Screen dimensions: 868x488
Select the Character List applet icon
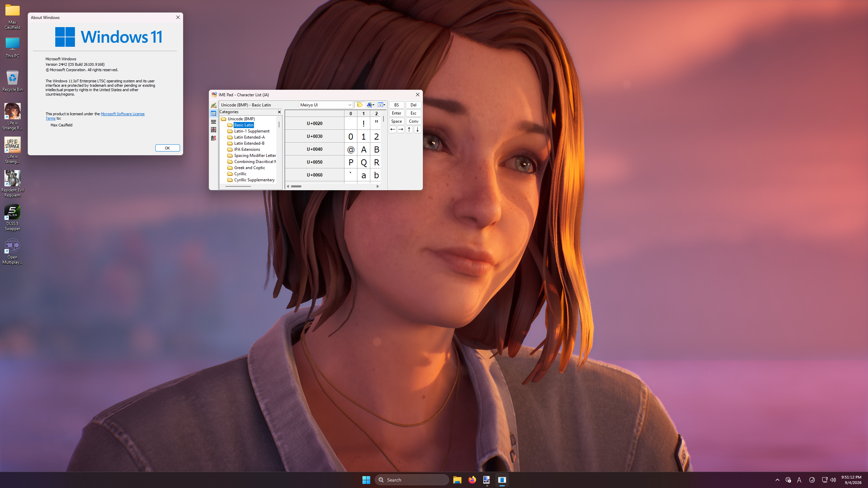[x=213, y=114]
